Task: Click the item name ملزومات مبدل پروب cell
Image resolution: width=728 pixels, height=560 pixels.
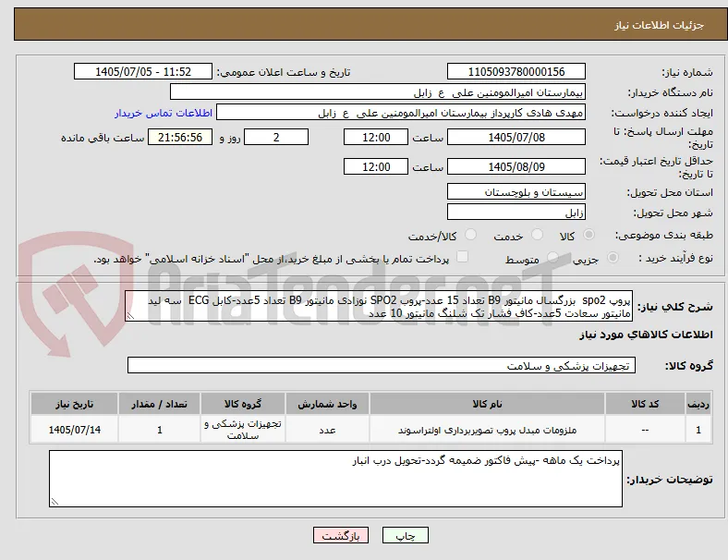Action: [487, 430]
